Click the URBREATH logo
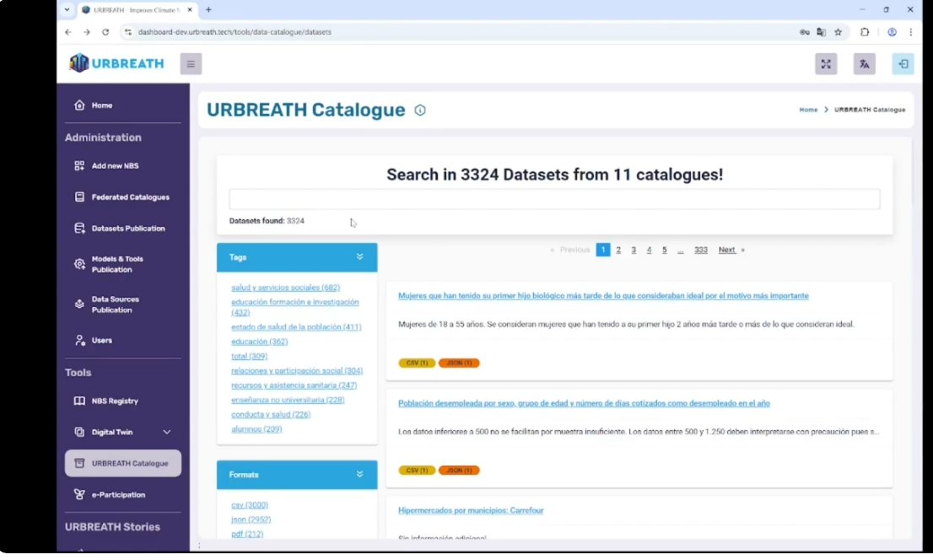 coord(116,63)
